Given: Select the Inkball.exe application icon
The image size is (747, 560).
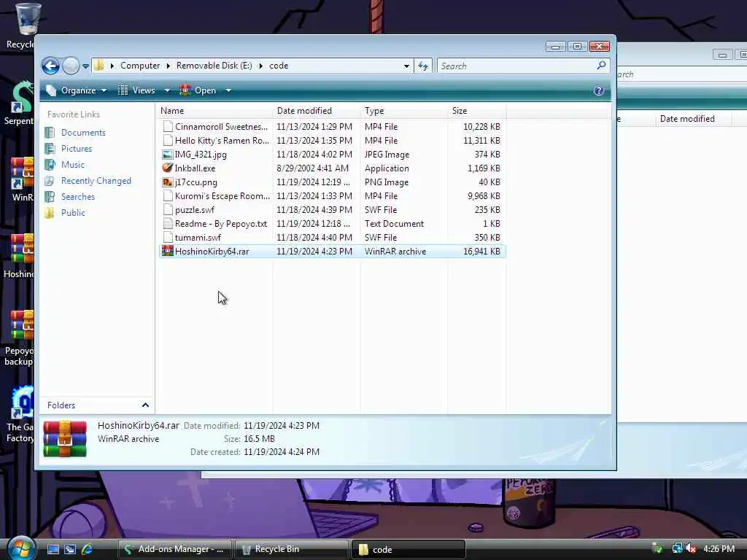Looking at the screenshot, I should pyautogui.click(x=168, y=168).
